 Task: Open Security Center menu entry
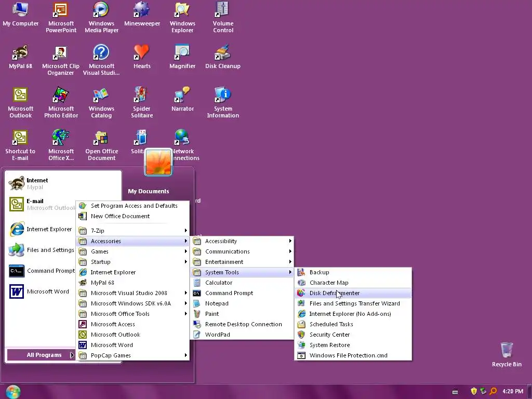353,335
